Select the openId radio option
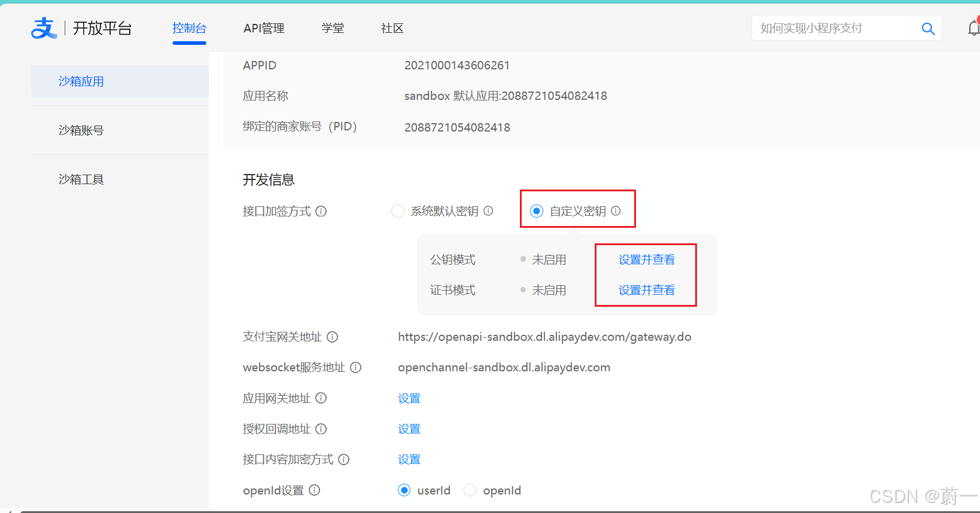 [470, 490]
